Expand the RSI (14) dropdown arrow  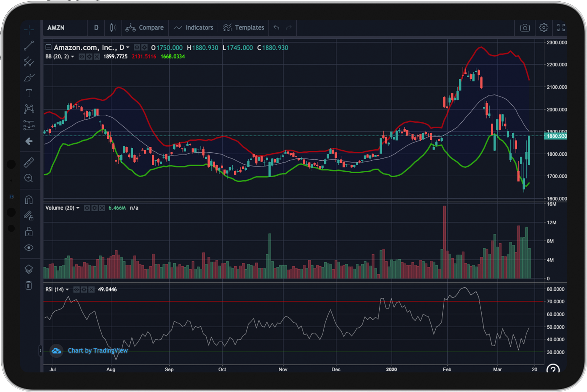pos(67,289)
